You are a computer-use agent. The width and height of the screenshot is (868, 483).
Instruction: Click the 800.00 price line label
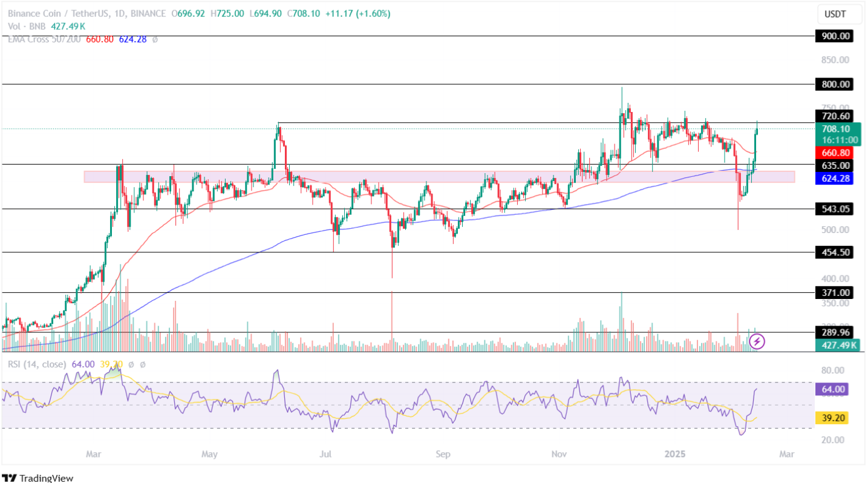point(835,85)
